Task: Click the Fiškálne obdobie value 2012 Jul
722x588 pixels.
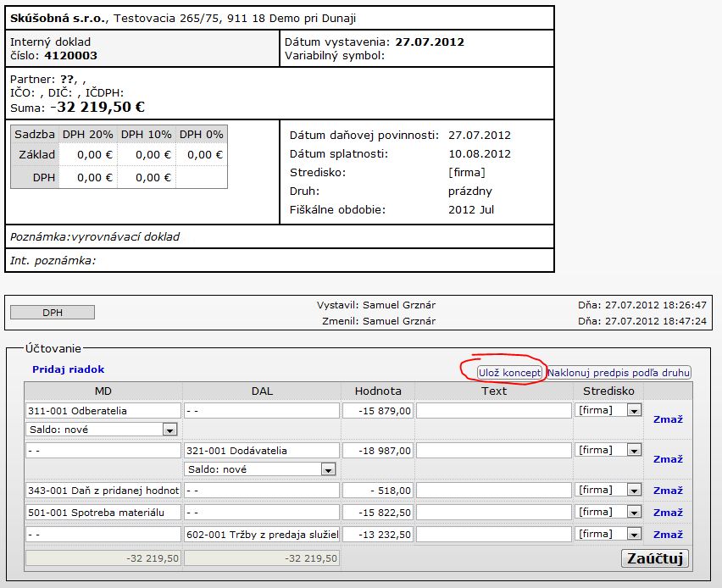Action: (471, 209)
